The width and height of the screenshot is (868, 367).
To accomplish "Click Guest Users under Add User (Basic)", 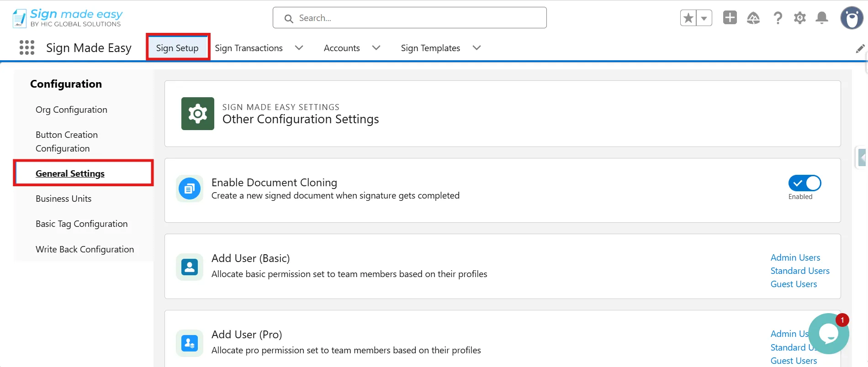I will (x=794, y=284).
